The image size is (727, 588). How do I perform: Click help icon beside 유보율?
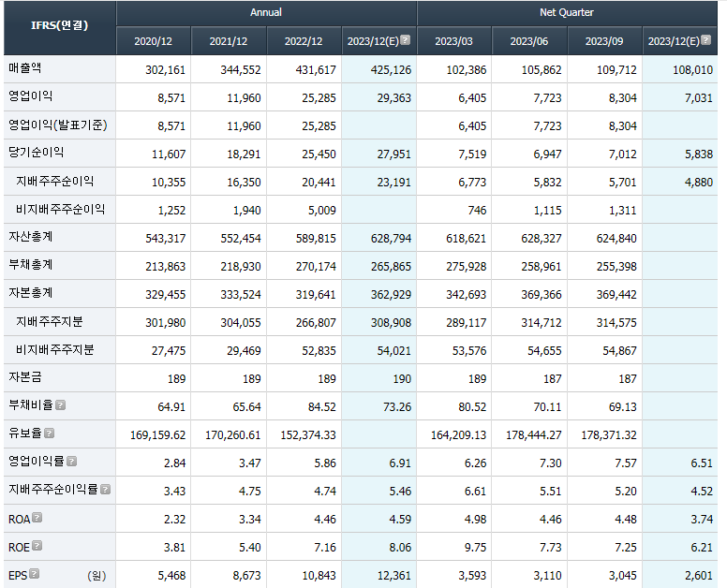[49, 433]
